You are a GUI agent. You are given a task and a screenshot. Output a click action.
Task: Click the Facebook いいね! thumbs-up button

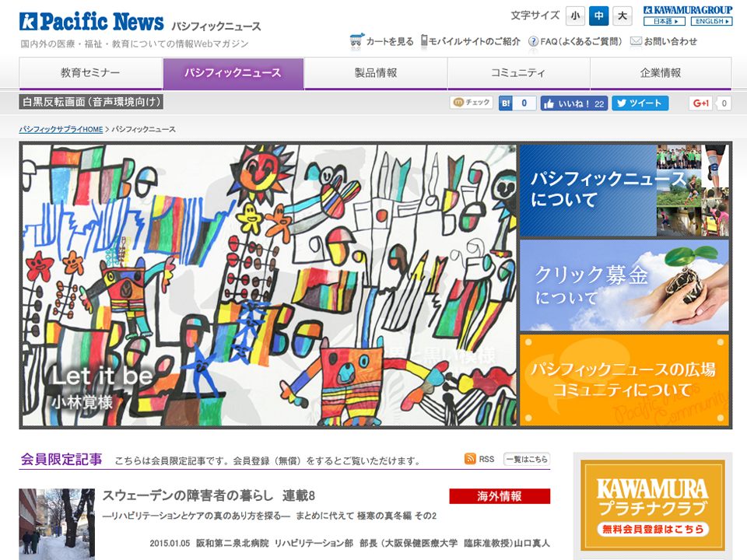click(573, 103)
